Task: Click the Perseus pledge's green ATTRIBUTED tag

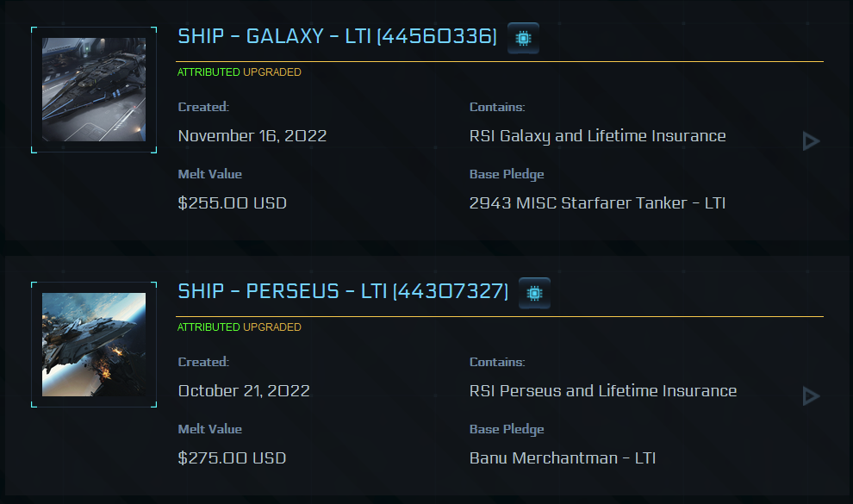Action: pyautogui.click(x=209, y=327)
